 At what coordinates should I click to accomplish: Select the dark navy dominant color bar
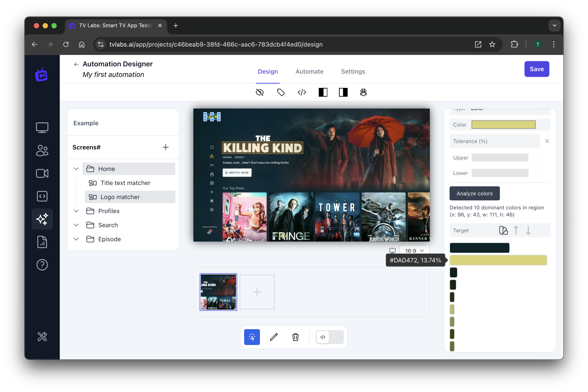(x=479, y=248)
